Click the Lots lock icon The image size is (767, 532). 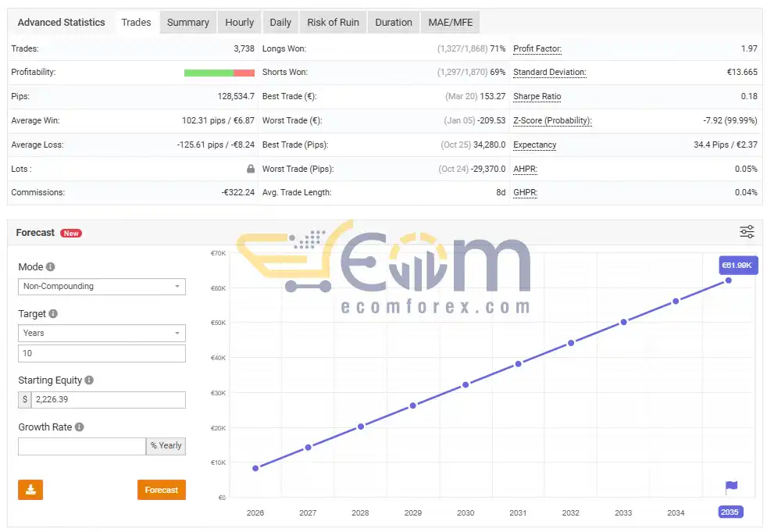tap(251, 169)
